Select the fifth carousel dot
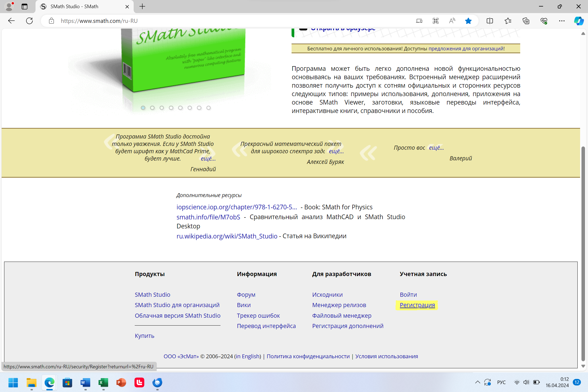The image size is (588, 392). point(180,108)
